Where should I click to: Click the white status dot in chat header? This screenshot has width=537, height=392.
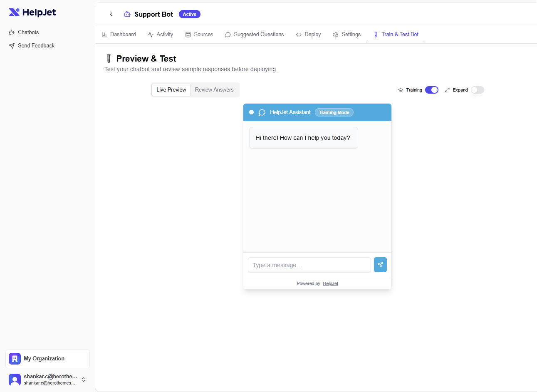tap(251, 112)
